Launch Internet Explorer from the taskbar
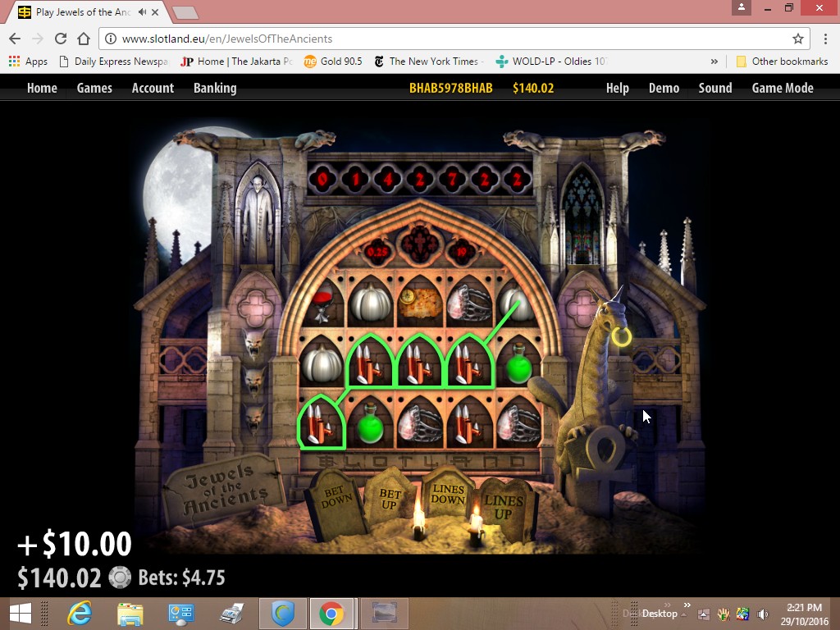The height and width of the screenshot is (630, 840). click(80, 614)
